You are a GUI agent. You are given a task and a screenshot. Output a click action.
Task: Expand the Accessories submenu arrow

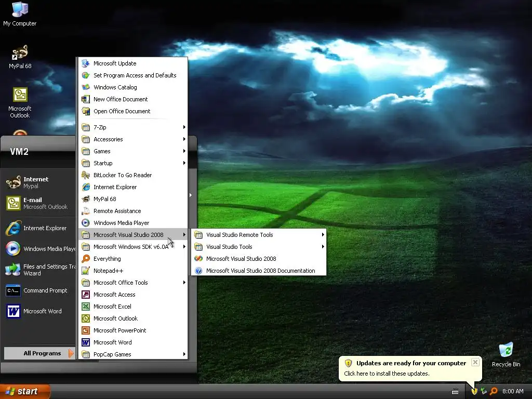184,139
